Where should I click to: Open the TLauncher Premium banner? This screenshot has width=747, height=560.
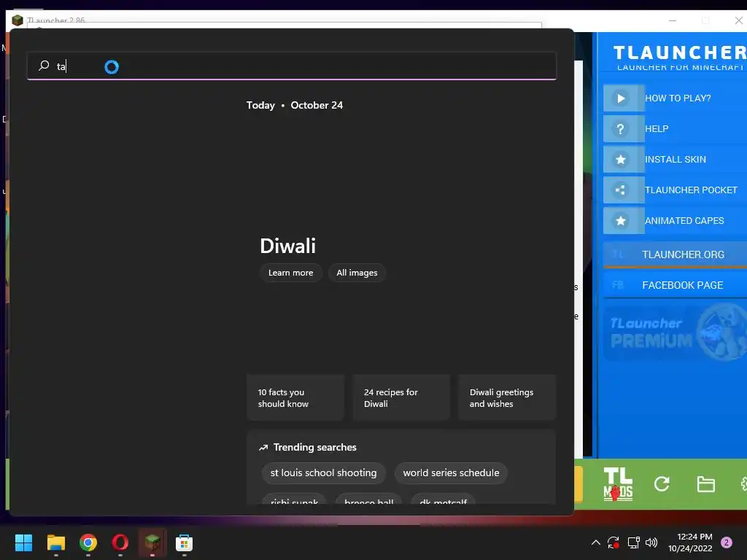click(x=675, y=332)
